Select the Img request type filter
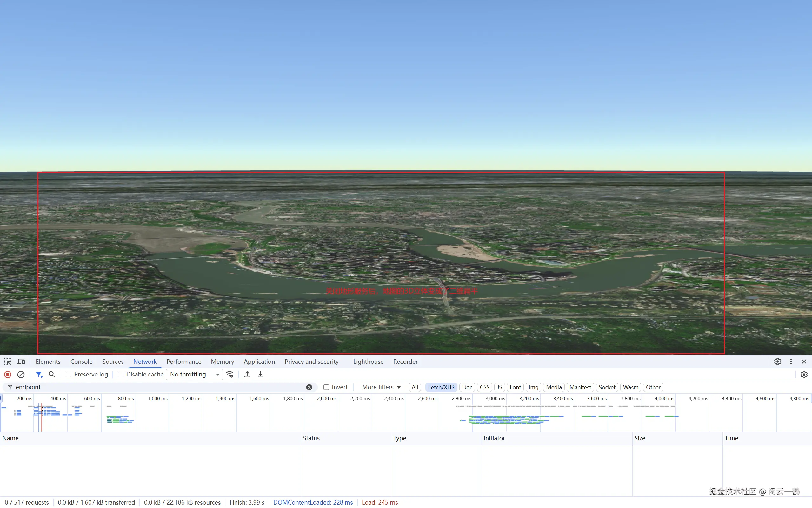The image size is (812, 508). tap(533, 387)
